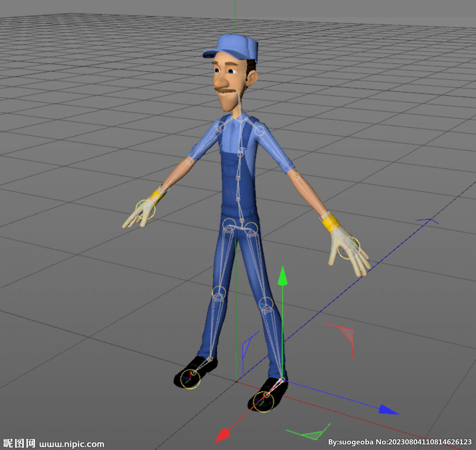
Task: Grab the blue Z-axis arrow of the move gizmo
Action: pyautogui.click(x=388, y=410)
